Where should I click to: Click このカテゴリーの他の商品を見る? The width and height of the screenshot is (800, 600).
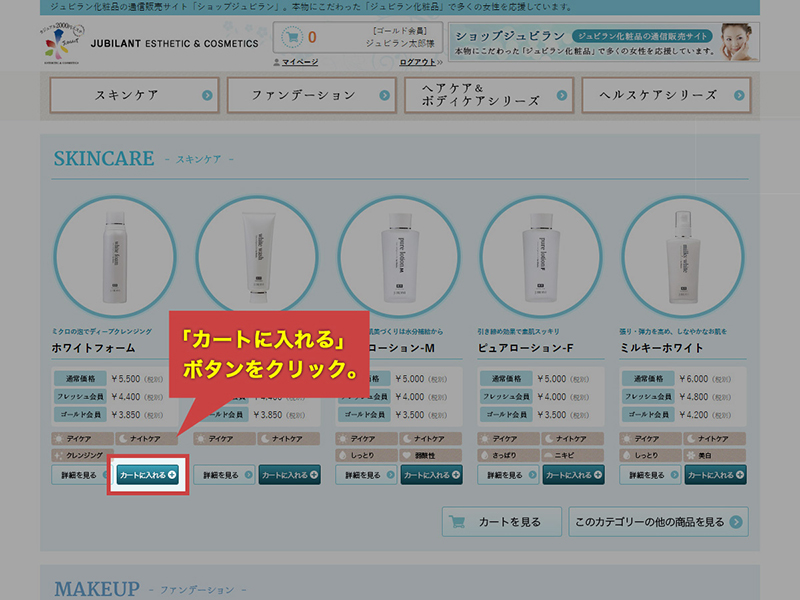(x=658, y=521)
